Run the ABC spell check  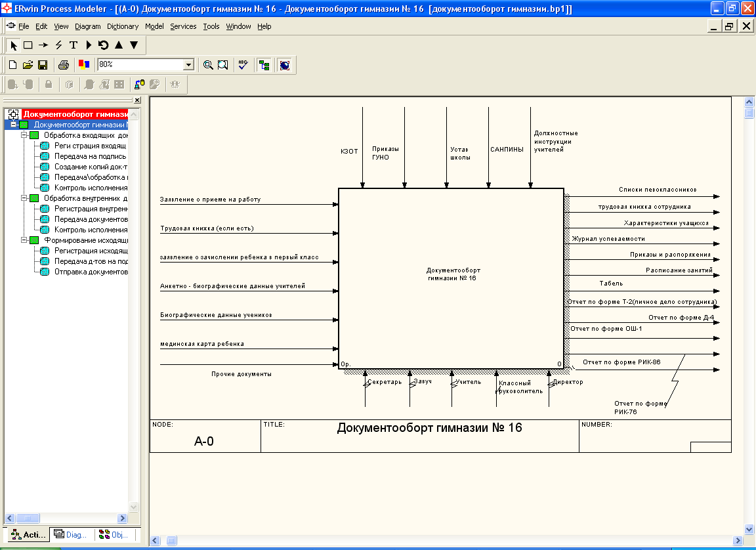coord(243,65)
